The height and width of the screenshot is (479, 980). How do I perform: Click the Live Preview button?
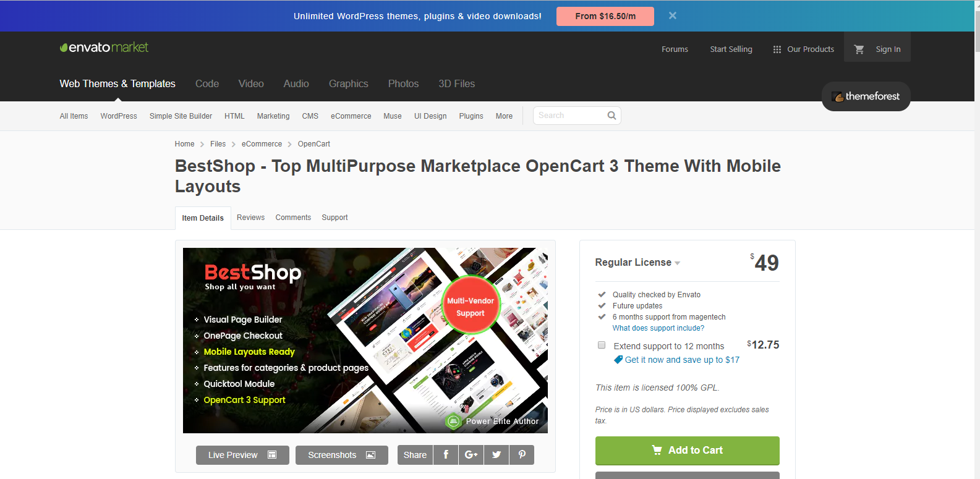pyautogui.click(x=242, y=455)
